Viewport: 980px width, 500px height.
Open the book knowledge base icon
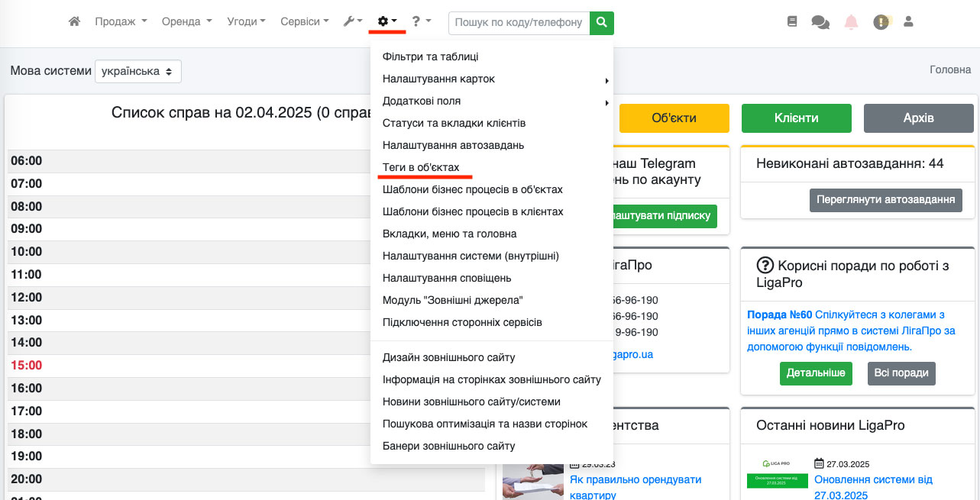792,22
